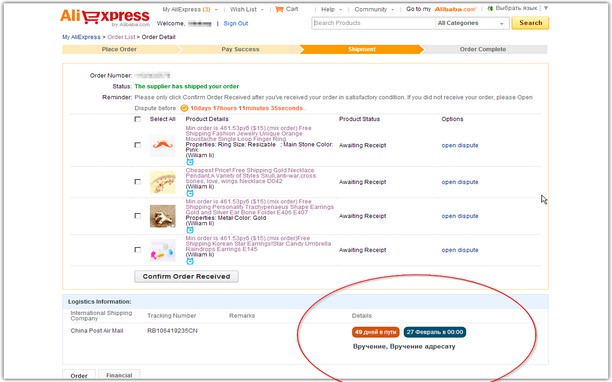Go to My AliExpress breadcrumb link

pyautogui.click(x=81, y=37)
